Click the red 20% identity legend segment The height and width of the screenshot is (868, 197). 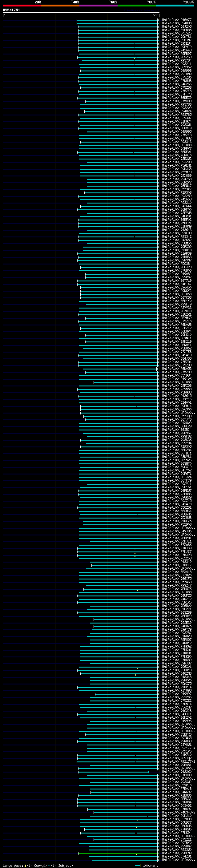tap(22, 6)
